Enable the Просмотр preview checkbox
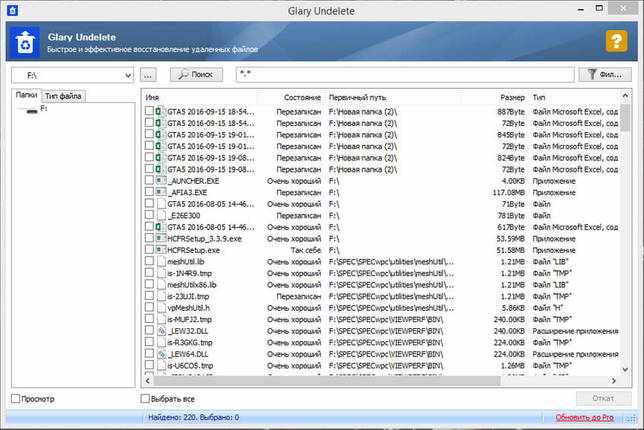The image size is (644, 430). click(x=16, y=398)
